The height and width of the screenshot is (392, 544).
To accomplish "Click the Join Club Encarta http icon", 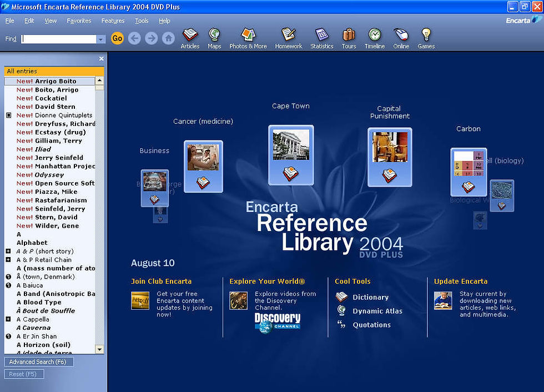I will pyautogui.click(x=140, y=300).
